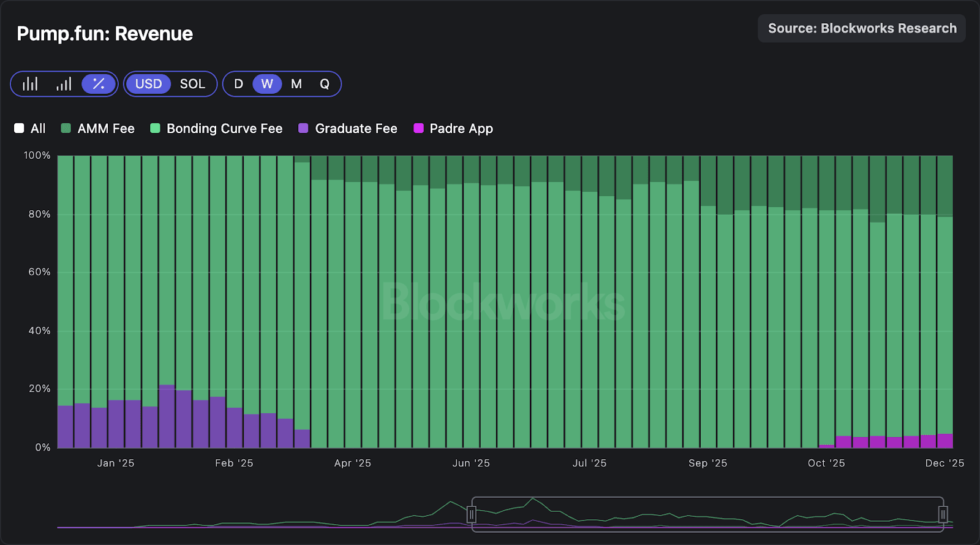Click the Source: Blockworks Research badge
Image resolution: width=980 pixels, height=545 pixels.
coord(861,28)
